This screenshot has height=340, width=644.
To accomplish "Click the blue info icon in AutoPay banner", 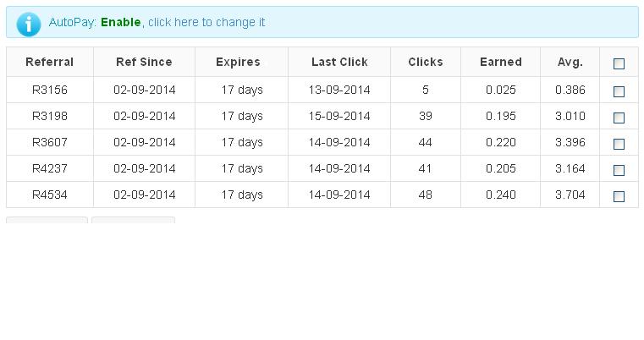I will [x=28, y=23].
